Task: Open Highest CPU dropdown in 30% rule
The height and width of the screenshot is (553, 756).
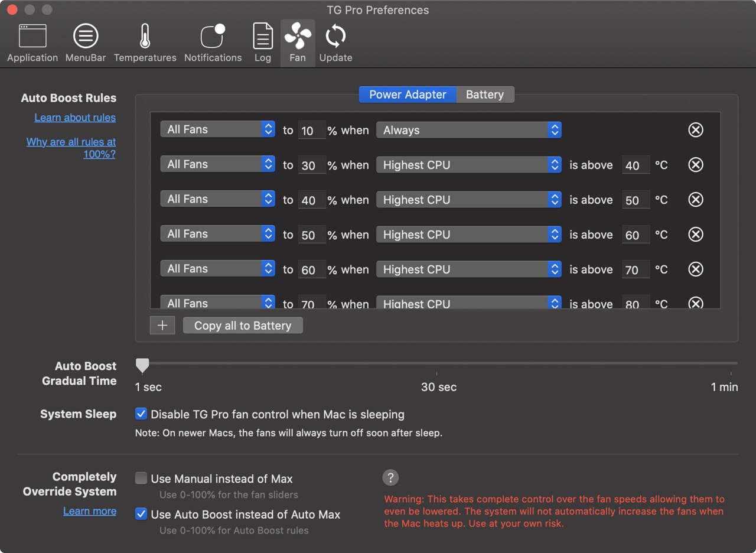Action: [x=469, y=165]
